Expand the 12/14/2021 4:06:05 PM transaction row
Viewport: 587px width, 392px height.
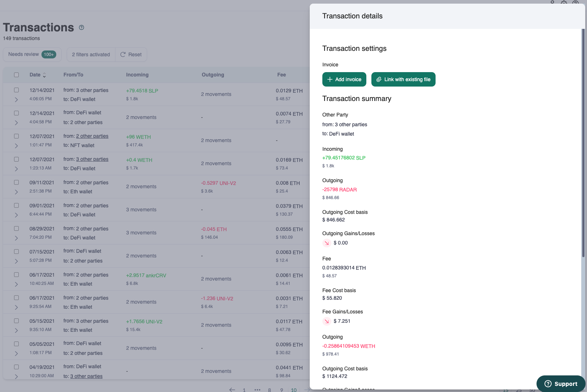16,100
